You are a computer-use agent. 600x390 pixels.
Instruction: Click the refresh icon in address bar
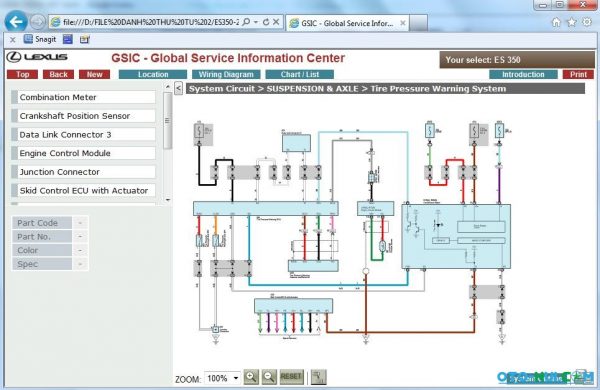[x=266, y=22]
